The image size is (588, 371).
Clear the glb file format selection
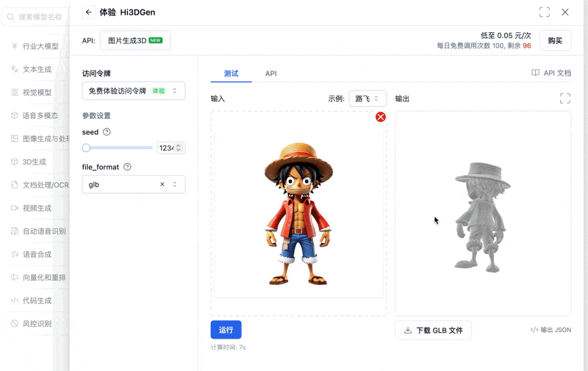[162, 184]
